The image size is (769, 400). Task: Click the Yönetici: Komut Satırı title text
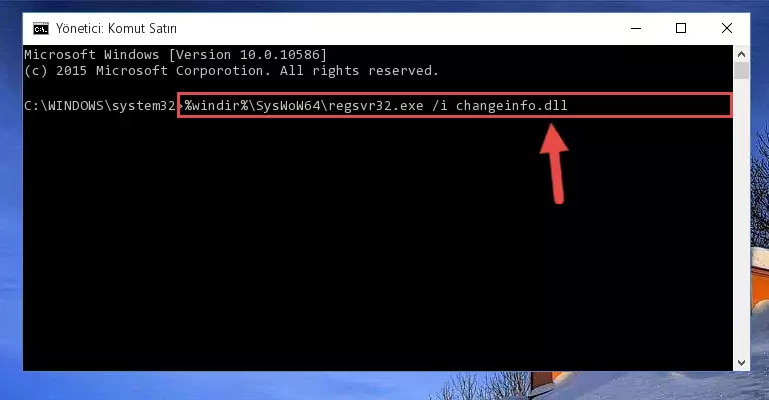[x=116, y=28]
